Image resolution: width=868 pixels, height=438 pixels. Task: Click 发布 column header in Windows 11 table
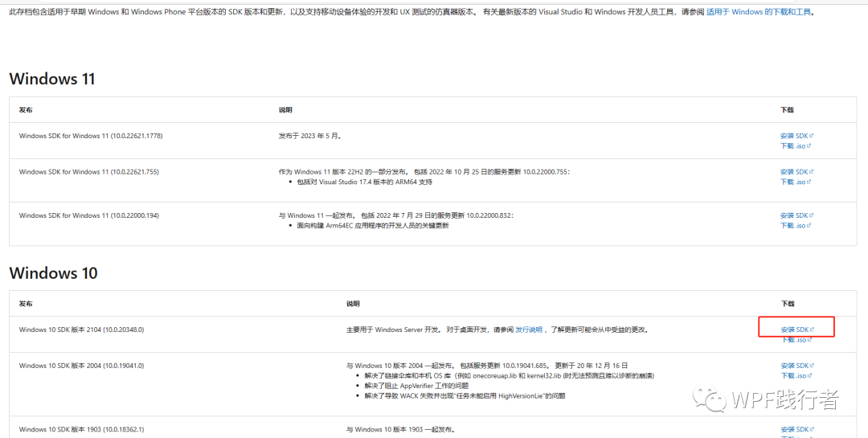point(26,110)
